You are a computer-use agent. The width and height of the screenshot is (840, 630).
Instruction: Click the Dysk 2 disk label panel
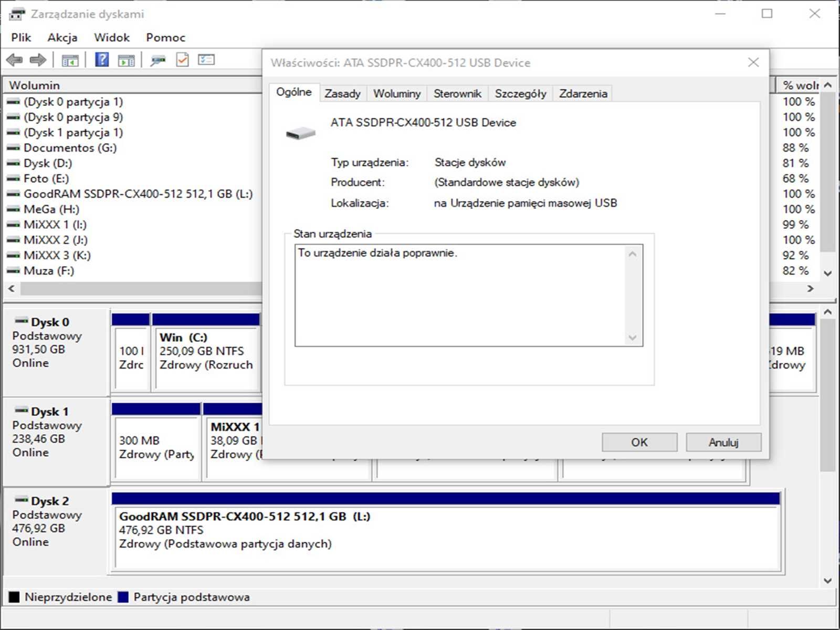(56, 531)
